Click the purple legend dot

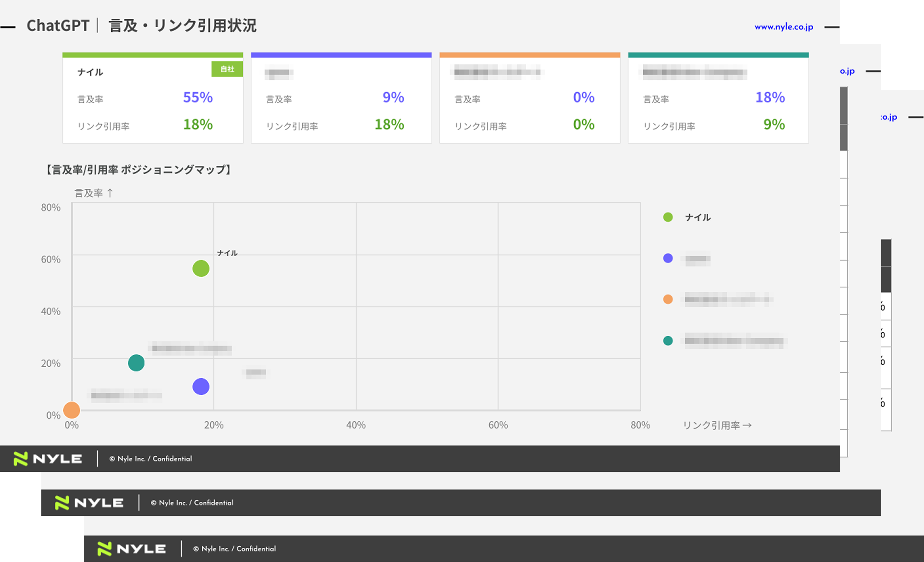tap(668, 258)
